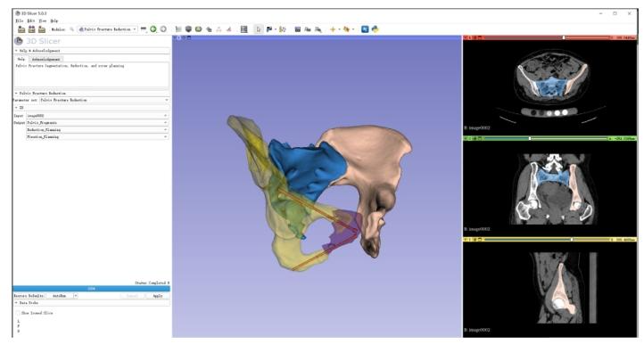Image resolution: width=644 pixels, height=344 pixels.
Task: Click 'B: image0002' label in coronal view
Action: coord(477,229)
